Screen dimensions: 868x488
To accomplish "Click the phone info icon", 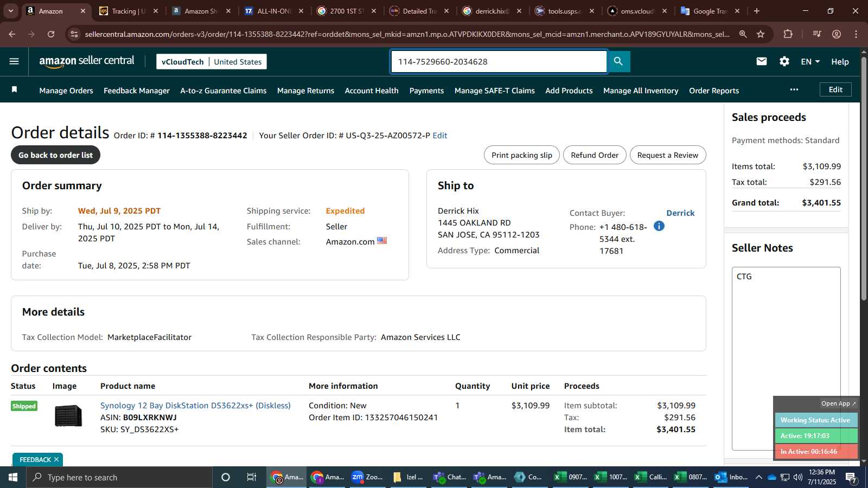I will coord(659,226).
